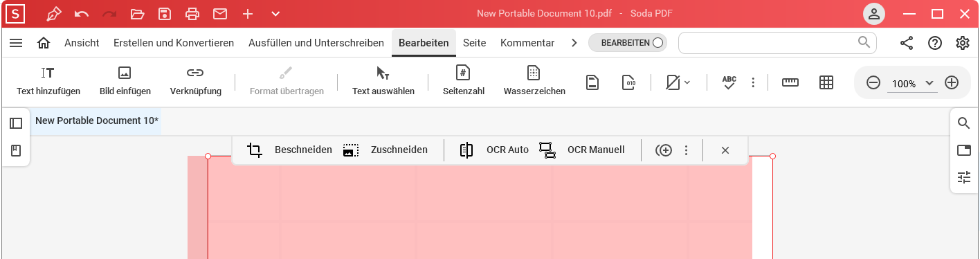Select Text hinzufügen tool

[x=48, y=82]
